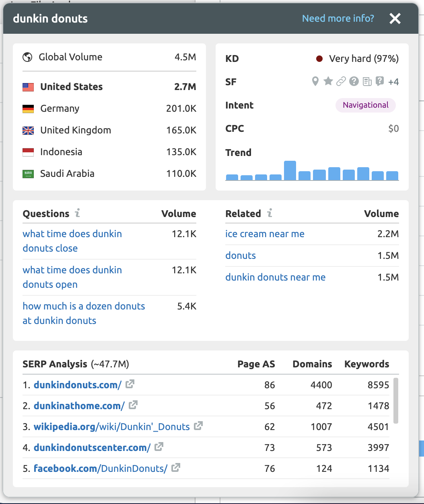Click the 86 Page AS cell
The width and height of the screenshot is (424, 504).
[x=270, y=385]
